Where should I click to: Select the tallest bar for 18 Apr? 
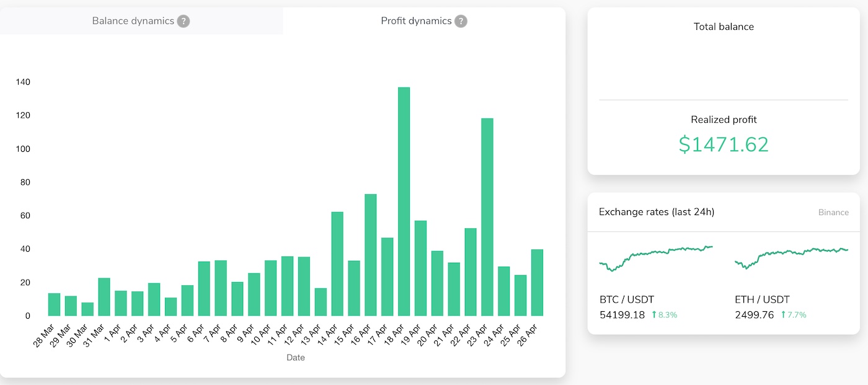[x=404, y=201]
